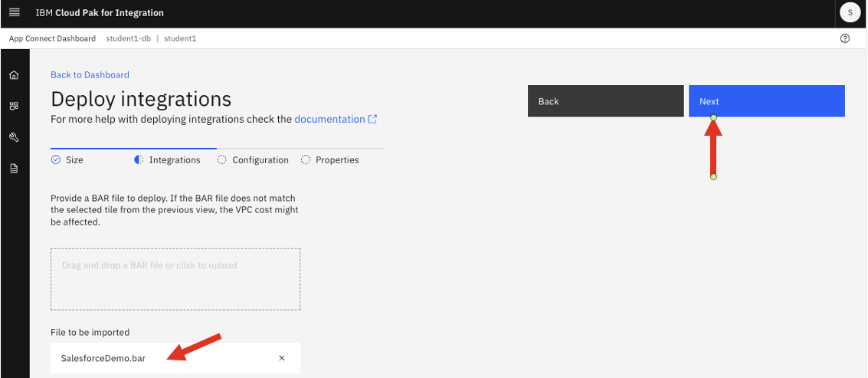Follow the Back to Dashboard link
This screenshot has width=868, height=378.
[90, 74]
